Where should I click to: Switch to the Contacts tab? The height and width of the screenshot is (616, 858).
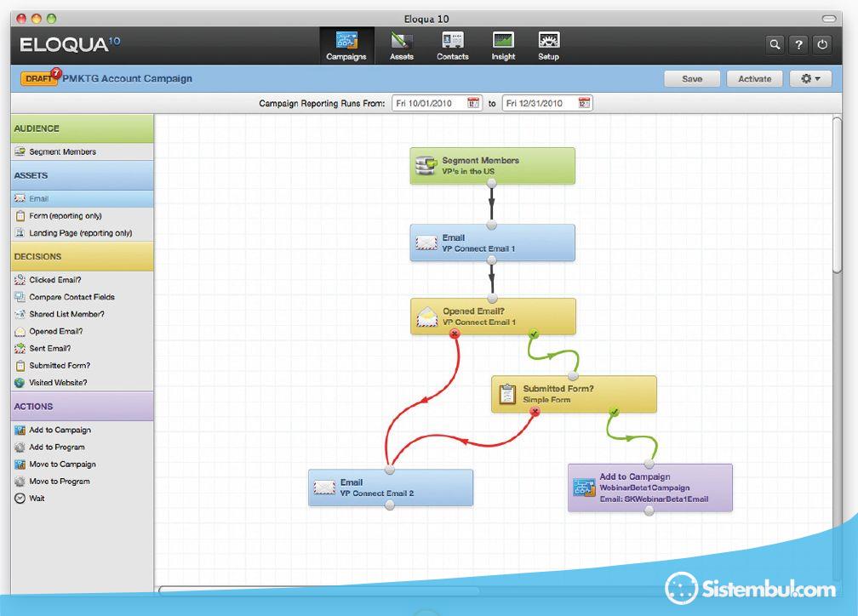pos(453,46)
